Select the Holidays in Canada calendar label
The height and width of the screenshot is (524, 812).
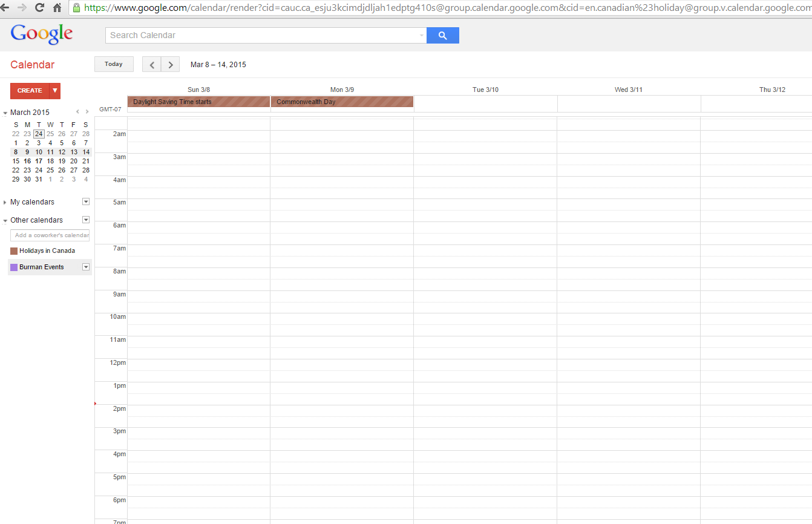47,251
